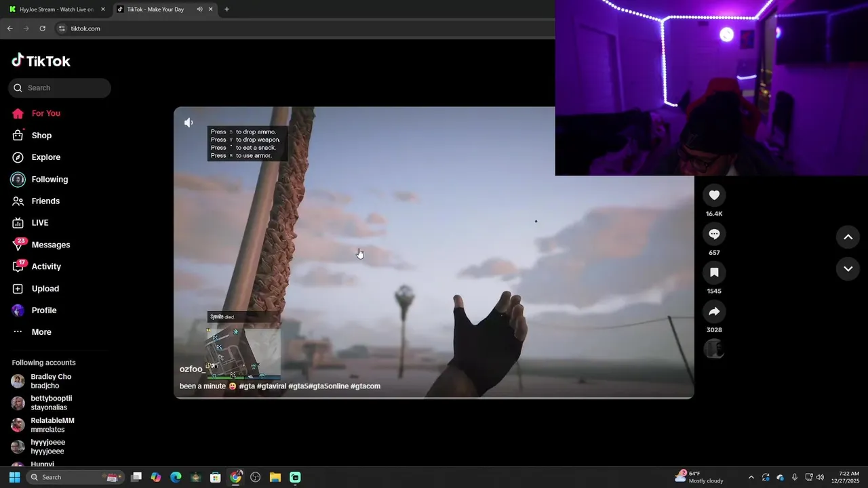Bookmark the video to favorites
Viewport: 868px width, 488px height.
(x=714, y=272)
